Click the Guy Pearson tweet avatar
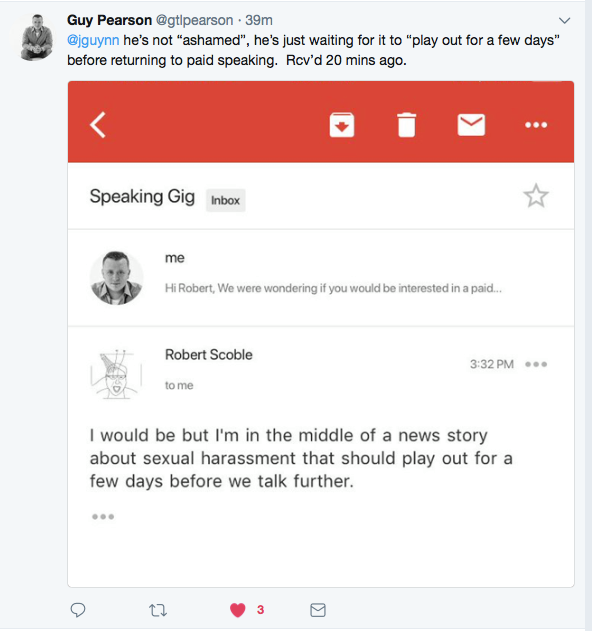 click(x=35, y=37)
